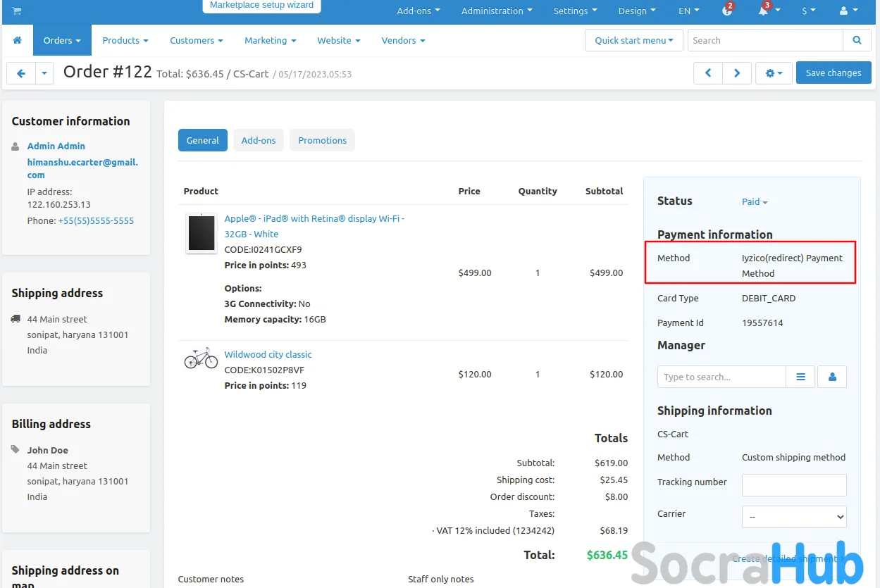Click the home icon in navigation bar
880x588 pixels.
click(x=18, y=41)
